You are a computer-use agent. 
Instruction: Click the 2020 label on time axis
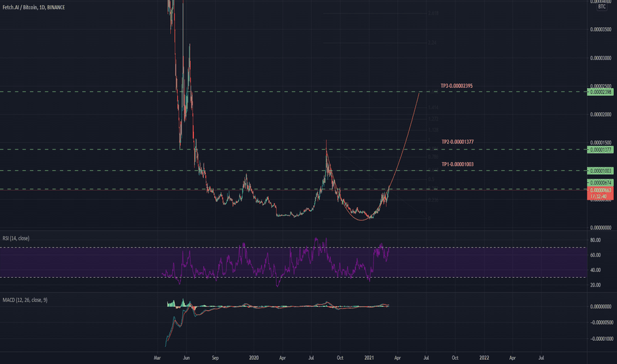[254, 357]
